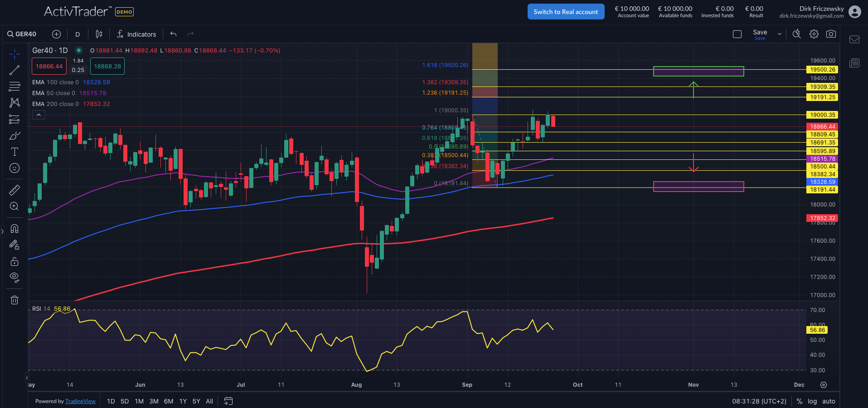Hide all drawings with the eye icon
The height and width of the screenshot is (408, 868).
[15, 277]
